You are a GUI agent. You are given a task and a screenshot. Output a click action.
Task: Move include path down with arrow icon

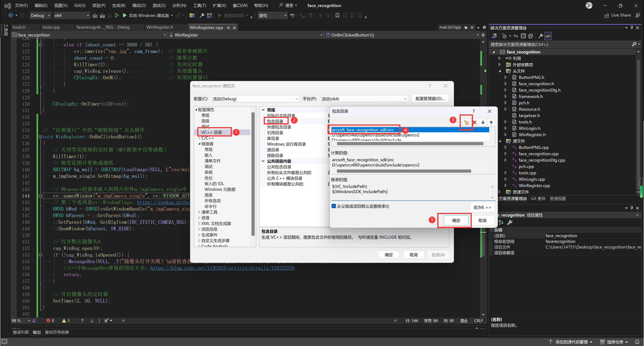point(483,122)
